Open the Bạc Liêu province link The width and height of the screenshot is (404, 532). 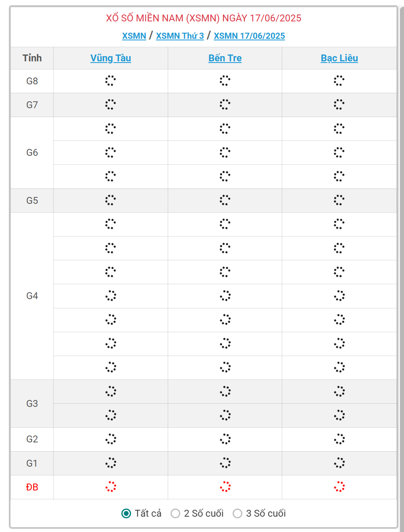click(x=339, y=58)
